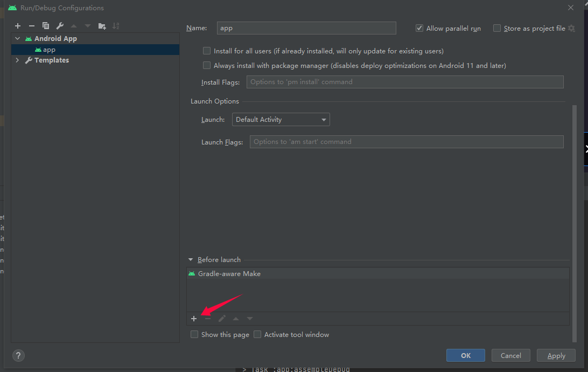
Task: Add a new run configuration
Action: [x=17, y=25]
